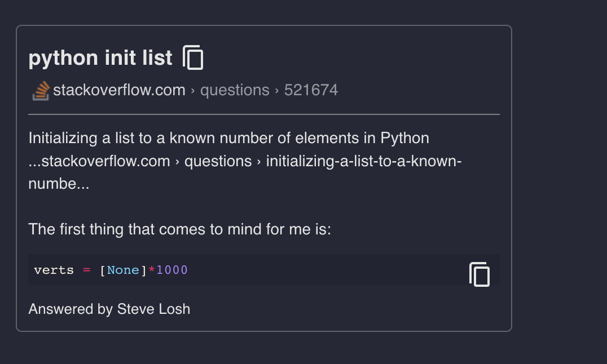Click the '521674' question ID breadcrumb
Viewport: 607px width, 364px height.
pyautogui.click(x=311, y=90)
